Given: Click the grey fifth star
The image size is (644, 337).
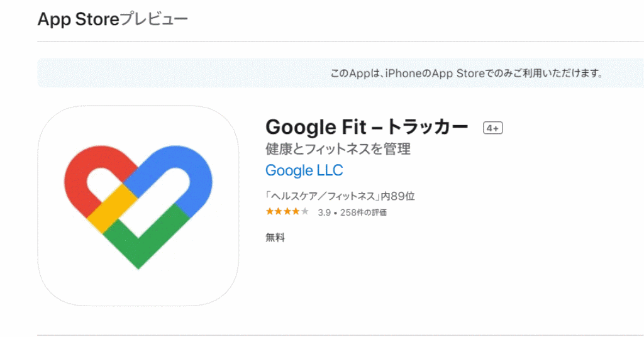Looking at the screenshot, I should (x=305, y=212).
